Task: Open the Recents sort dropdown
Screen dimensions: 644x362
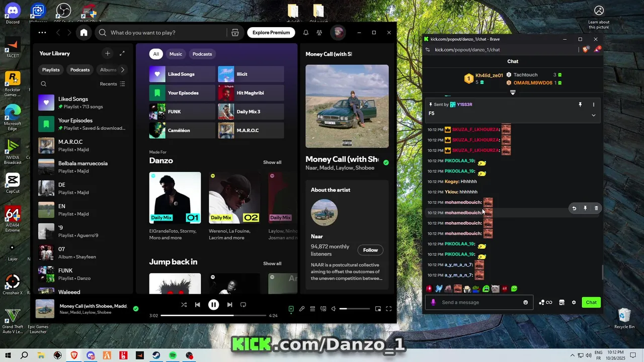Action: (112, 84)
